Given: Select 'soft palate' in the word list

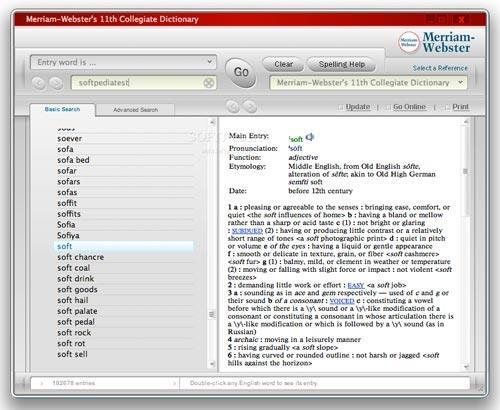Looking at the screenshot, I should click(x=123, y=311).
